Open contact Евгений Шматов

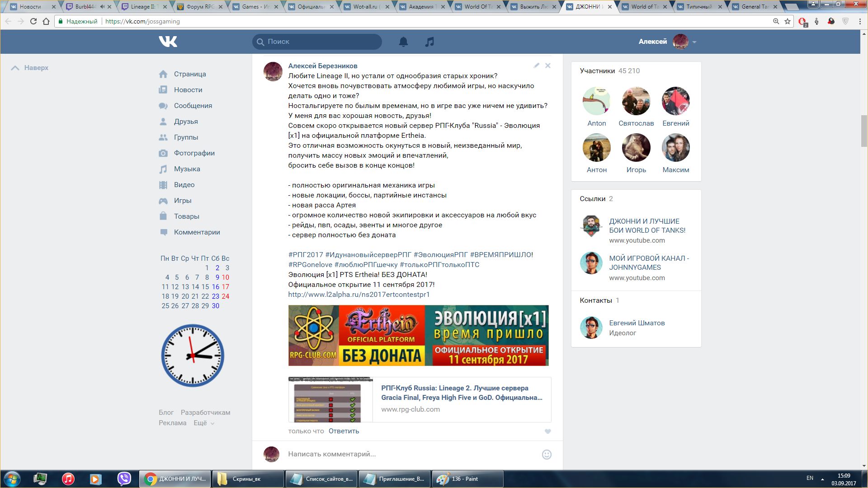click(x=637, y=323)
